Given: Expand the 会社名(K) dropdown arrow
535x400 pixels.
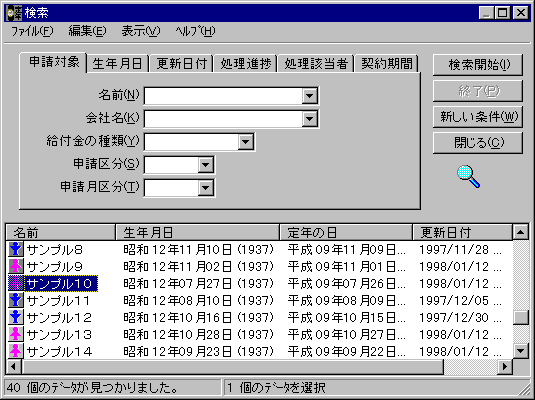Looking at the screenshot, I should (x=309, y=119).
